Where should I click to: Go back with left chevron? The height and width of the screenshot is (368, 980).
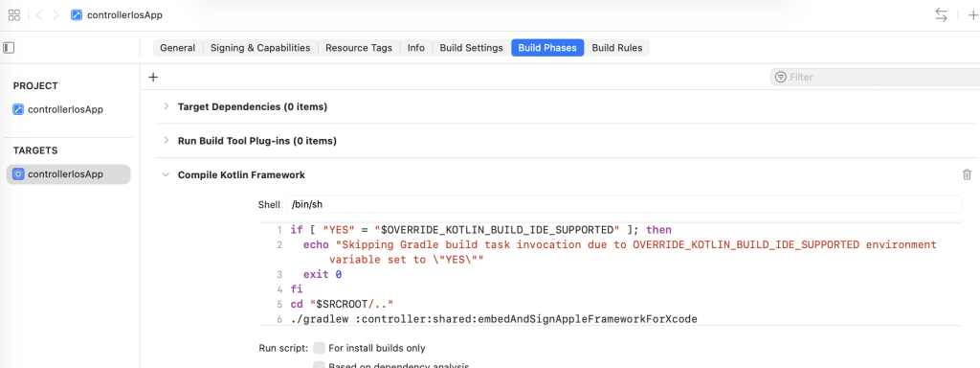click(x=38, y=15)
